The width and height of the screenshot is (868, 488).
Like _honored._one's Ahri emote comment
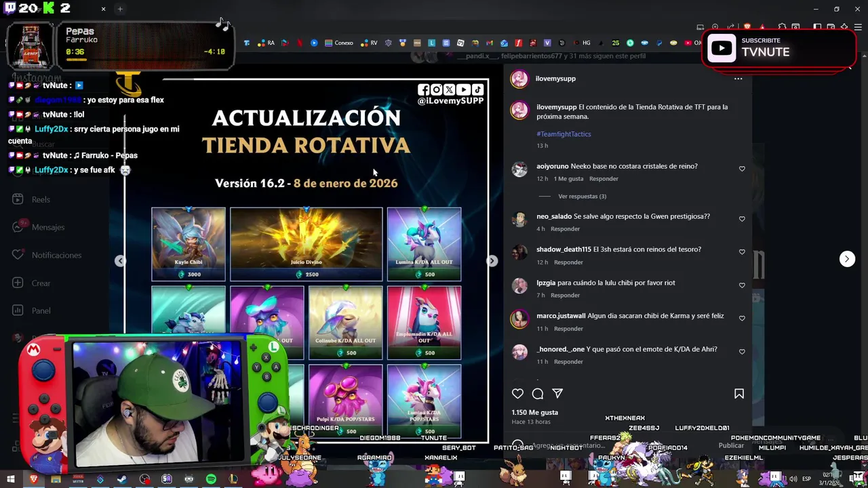(x=742, y=352)
